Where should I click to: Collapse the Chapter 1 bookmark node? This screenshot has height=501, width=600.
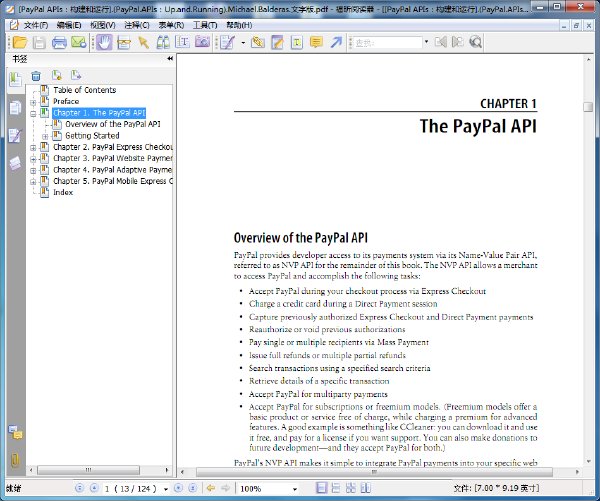point(33,114)
